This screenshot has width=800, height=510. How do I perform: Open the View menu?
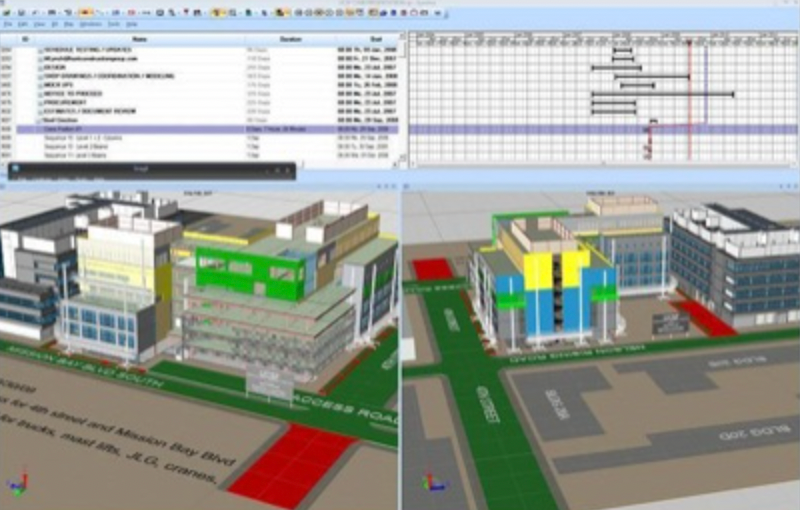[x=39, y=24]
